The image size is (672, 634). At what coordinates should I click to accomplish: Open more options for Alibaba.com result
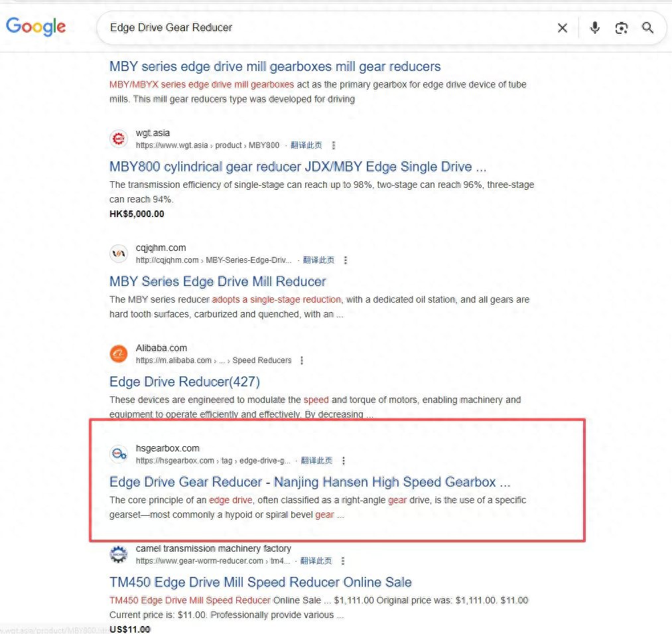(302, 360)
